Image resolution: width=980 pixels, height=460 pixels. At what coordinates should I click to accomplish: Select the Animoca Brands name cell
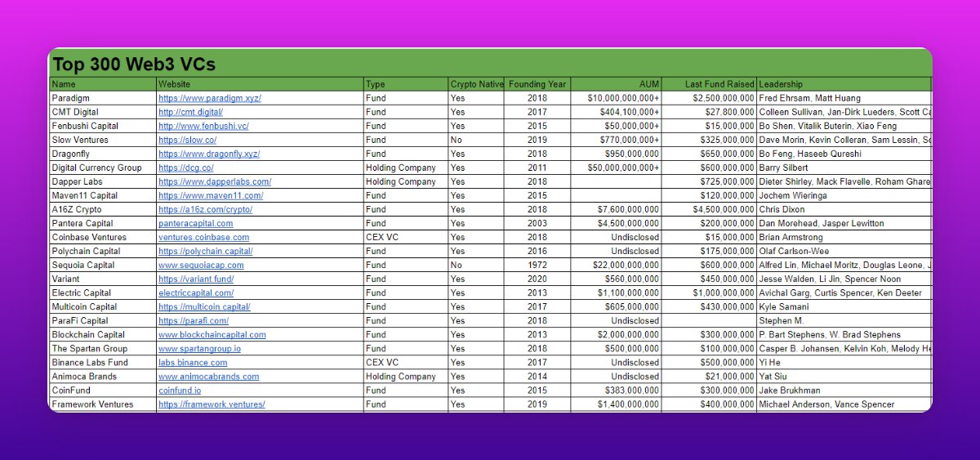click(103, 376)
